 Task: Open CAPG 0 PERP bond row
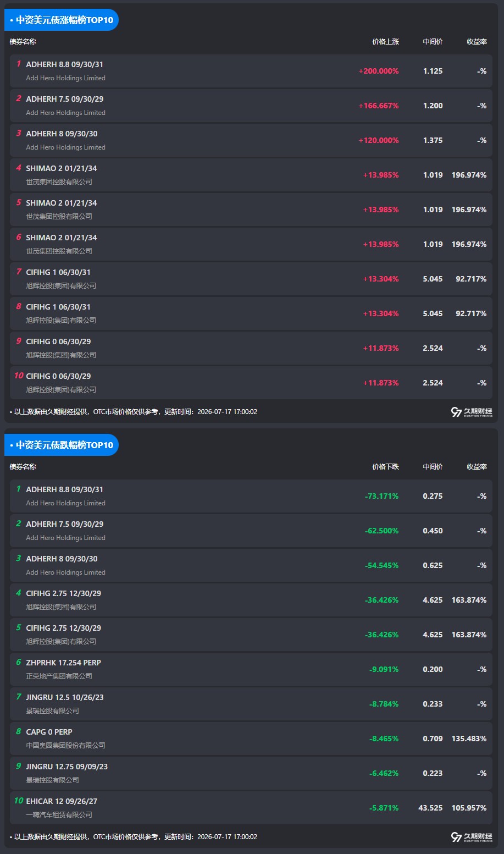[x=251, y=739]
